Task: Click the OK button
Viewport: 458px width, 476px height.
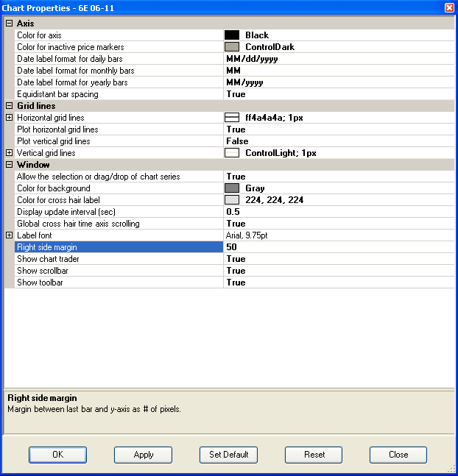Action: pyautogui.click(x=57, y=455)
